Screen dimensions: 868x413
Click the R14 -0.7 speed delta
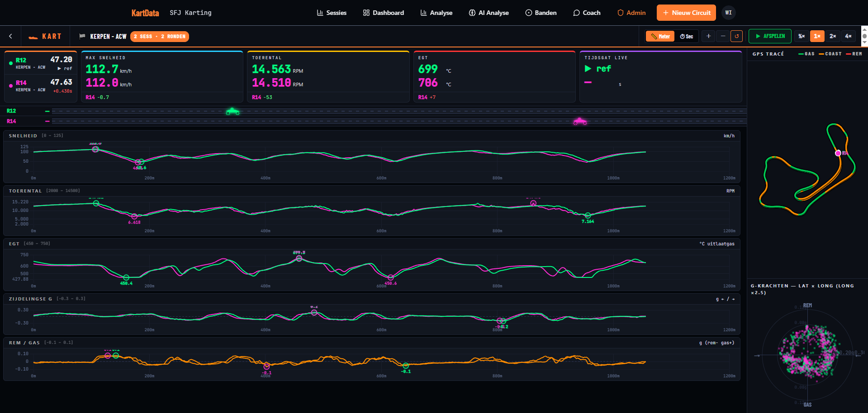[97, 97]
